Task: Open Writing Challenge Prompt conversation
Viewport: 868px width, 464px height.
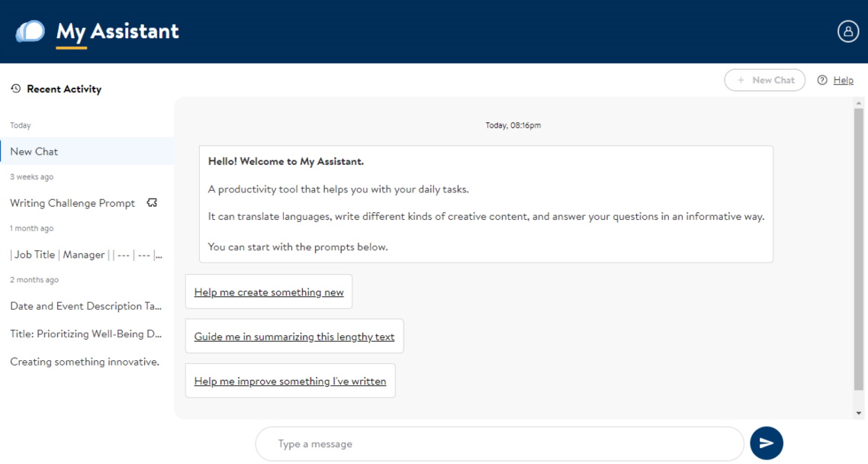Action: [x=72, y=203]
